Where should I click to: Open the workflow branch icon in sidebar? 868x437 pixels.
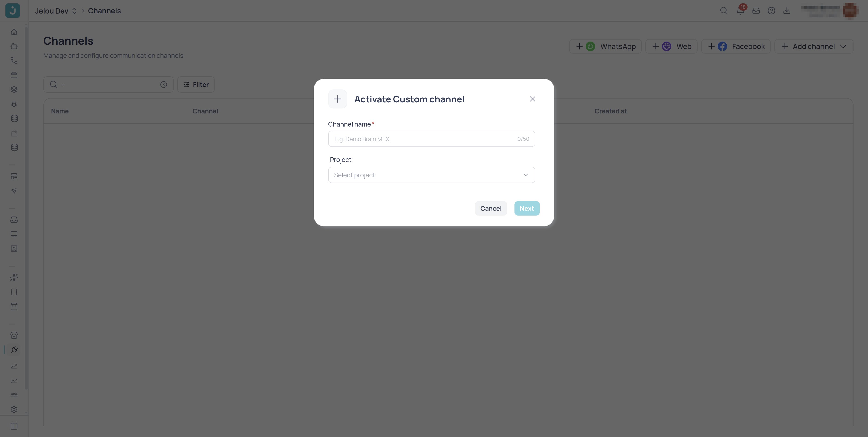pyautogui.click(x=14, y=61)
